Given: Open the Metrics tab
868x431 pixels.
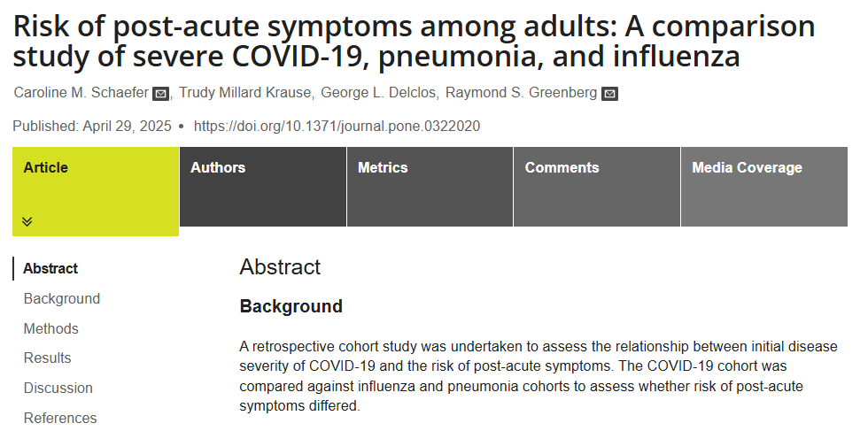Looking at the screenshot, I should 383,167.
